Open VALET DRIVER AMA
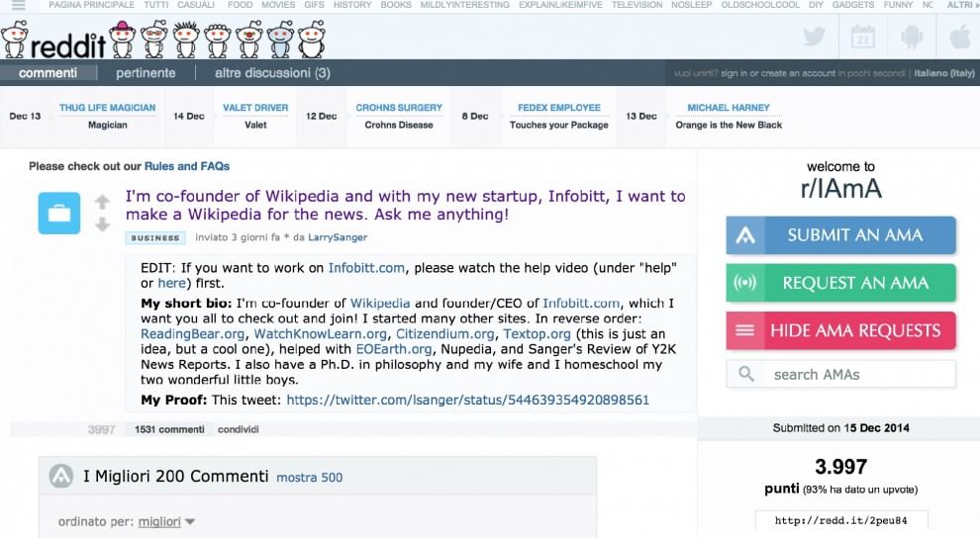Image resolution: width=980 pixels, height=539 pixels. 255,108
